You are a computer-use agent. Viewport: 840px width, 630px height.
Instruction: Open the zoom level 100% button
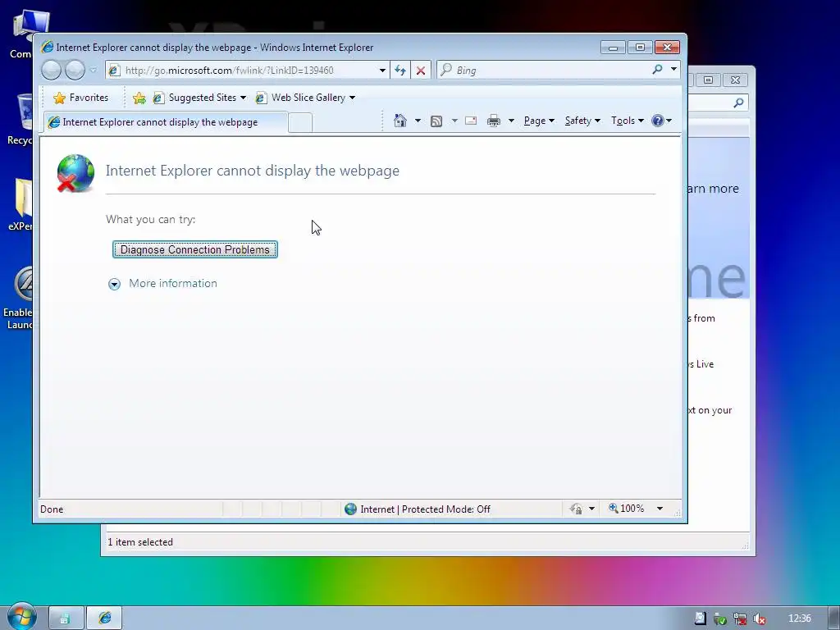click(x=626, y=509)
